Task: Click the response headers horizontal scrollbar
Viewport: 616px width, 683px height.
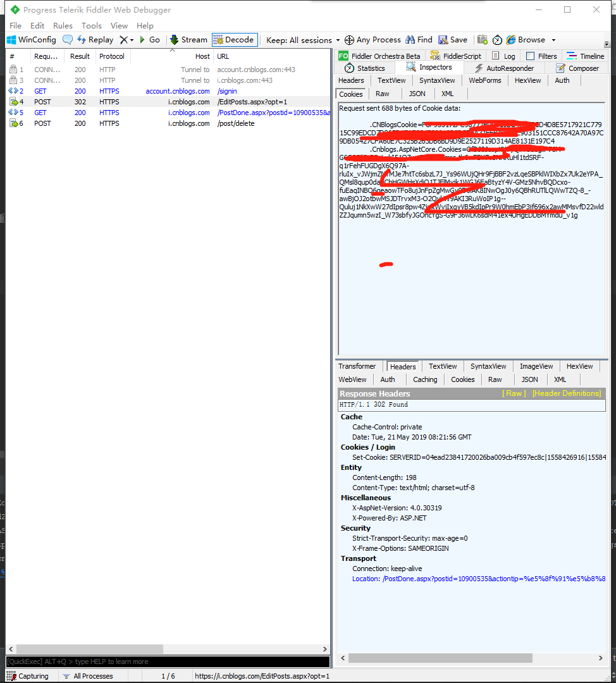Action: pos(440,658)
